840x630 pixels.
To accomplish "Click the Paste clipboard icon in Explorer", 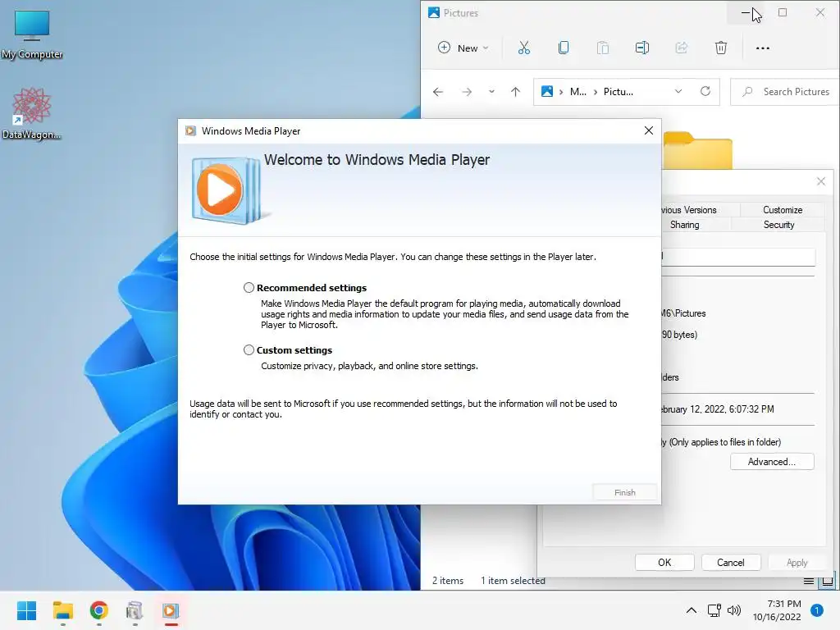I will click(603, 48).
